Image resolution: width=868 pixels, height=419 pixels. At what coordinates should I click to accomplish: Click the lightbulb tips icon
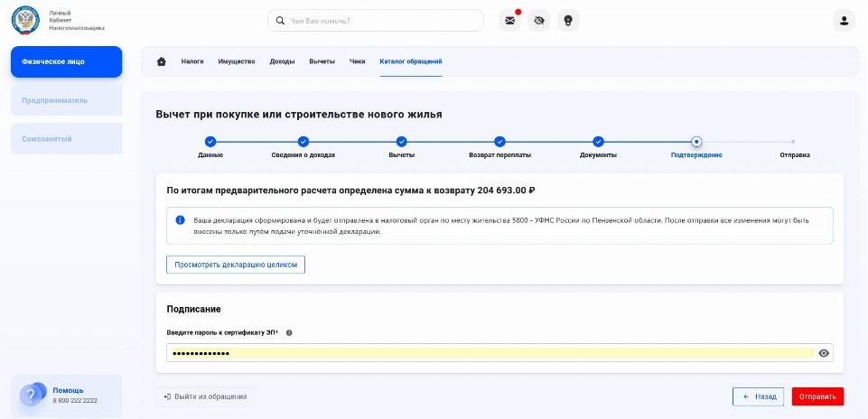tap(568, 20)
